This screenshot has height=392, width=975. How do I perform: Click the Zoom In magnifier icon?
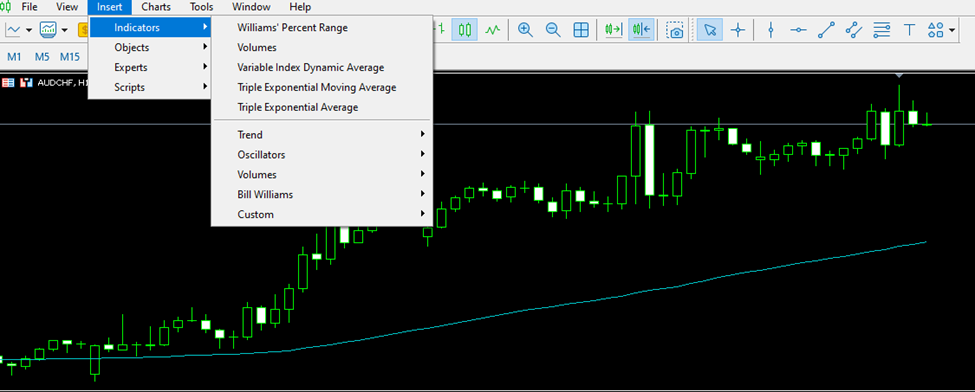point(525,29)
